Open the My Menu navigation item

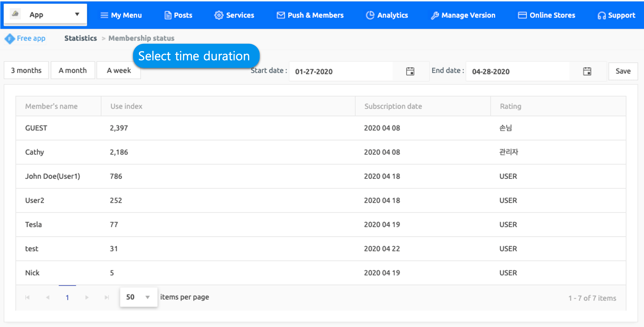coord(121,15)
